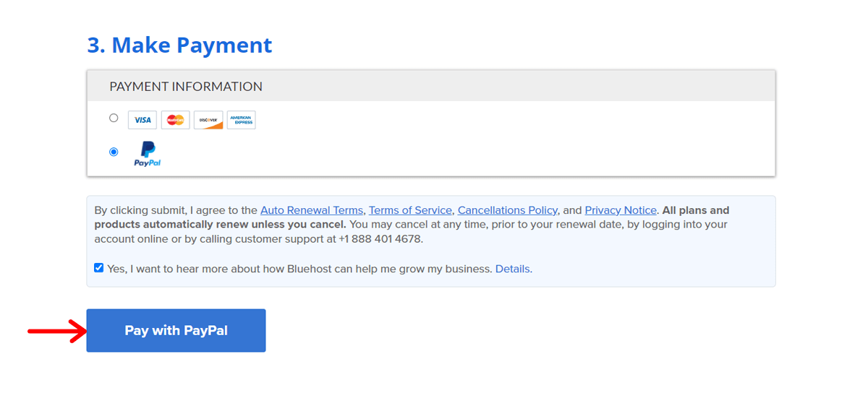
Task: Click the PayPal logo
Action: pyautogui.click(x=148, y=154)
